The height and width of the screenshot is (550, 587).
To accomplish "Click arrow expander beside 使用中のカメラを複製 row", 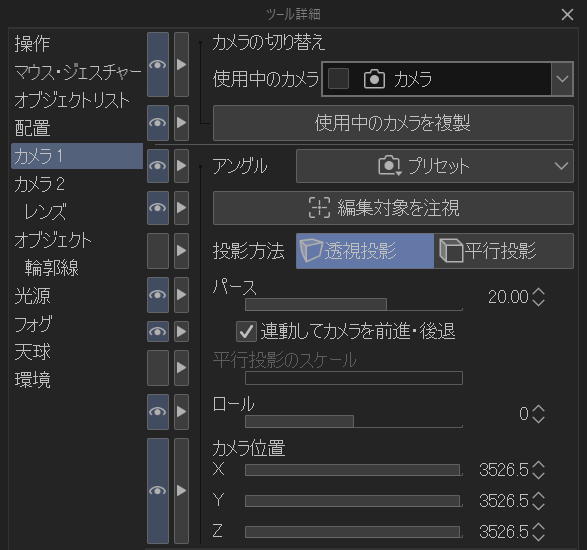I will point(182,123).
